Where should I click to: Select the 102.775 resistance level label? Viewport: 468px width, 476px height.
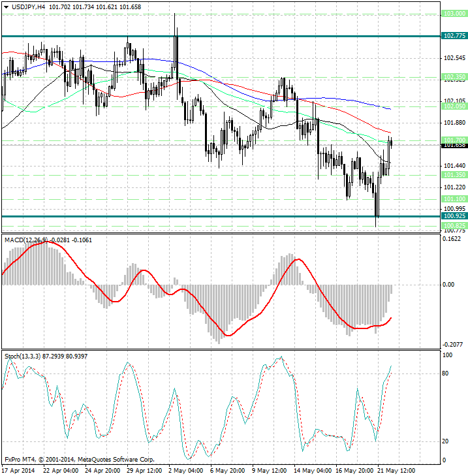[x=453, y=35]
